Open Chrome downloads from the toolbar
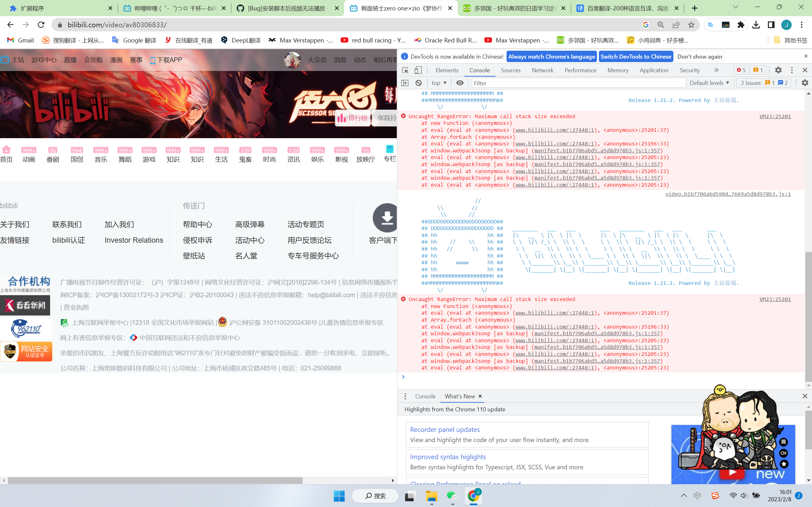The image size is (812, 507). coord(756,24)
